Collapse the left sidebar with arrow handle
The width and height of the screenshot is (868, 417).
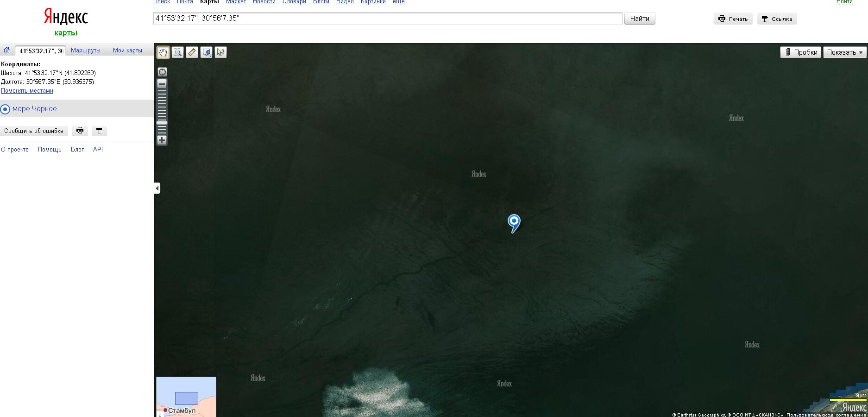(x=157, y=188)
